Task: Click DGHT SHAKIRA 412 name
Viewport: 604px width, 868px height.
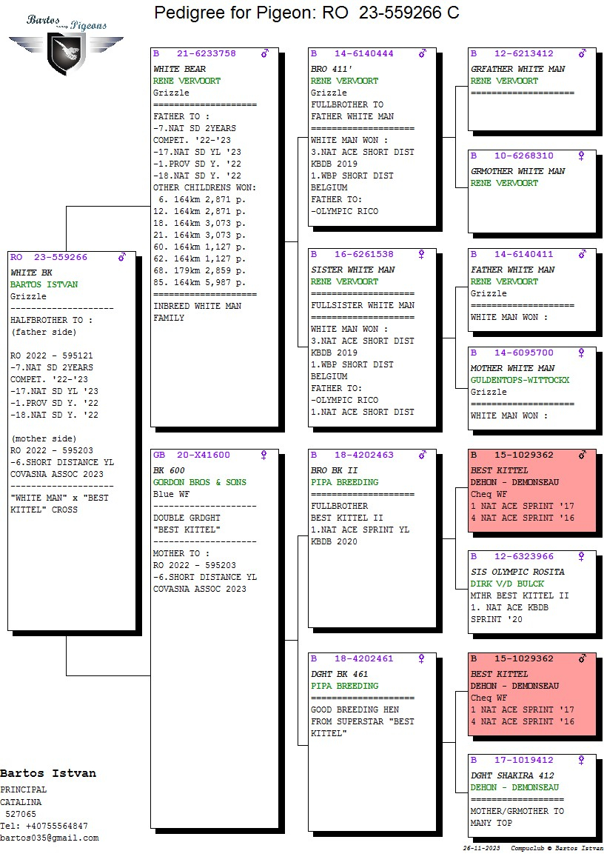Action: coord(512,776)
